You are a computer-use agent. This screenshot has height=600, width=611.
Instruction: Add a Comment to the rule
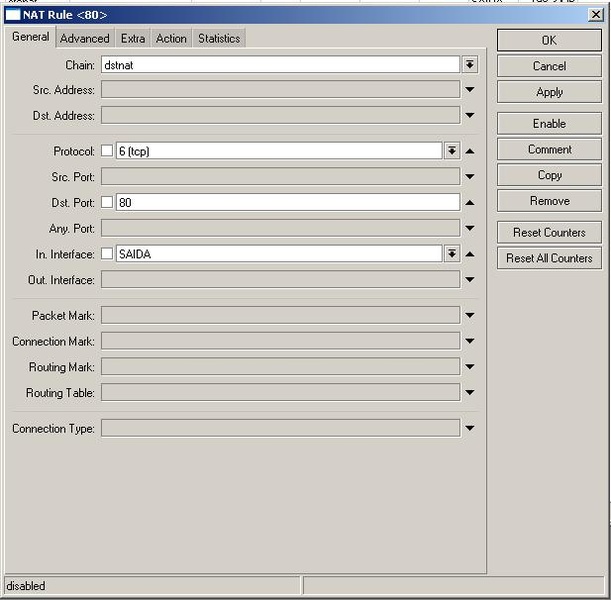tap(549, 149)
